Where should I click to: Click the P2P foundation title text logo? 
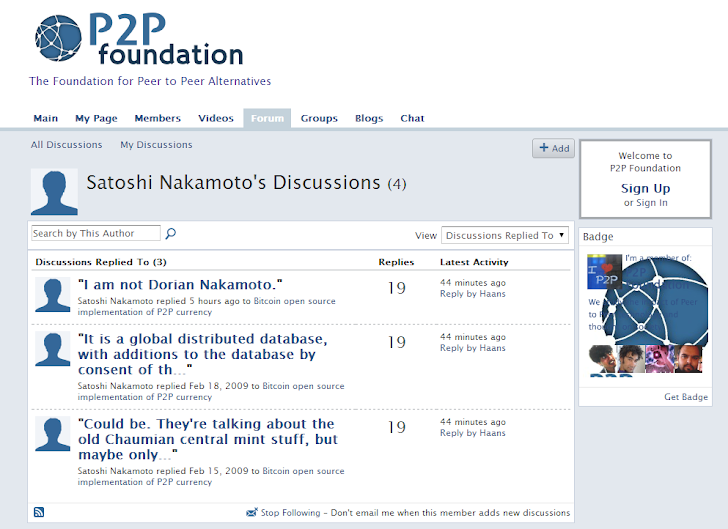[x=166, y=39]
